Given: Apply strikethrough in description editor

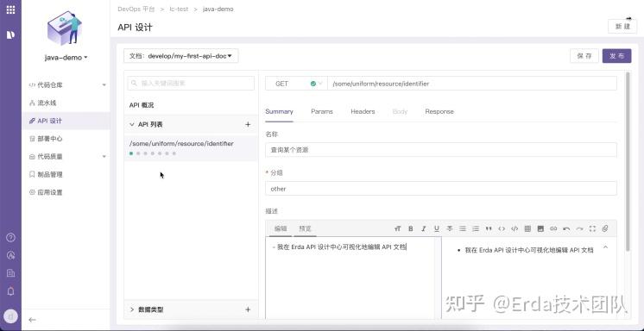Looking at the screenshot, I should (450, 229).
